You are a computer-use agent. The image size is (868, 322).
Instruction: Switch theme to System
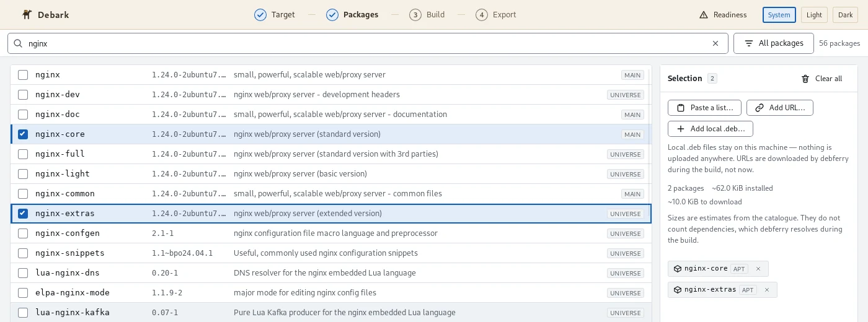pos(779,15)
